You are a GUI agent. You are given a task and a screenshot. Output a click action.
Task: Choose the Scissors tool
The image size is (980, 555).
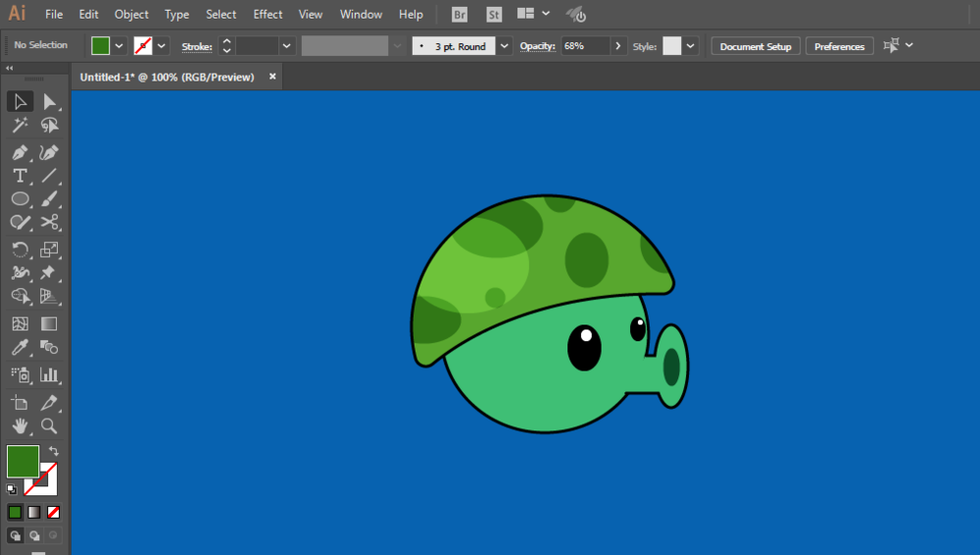(x=49, y=224)
